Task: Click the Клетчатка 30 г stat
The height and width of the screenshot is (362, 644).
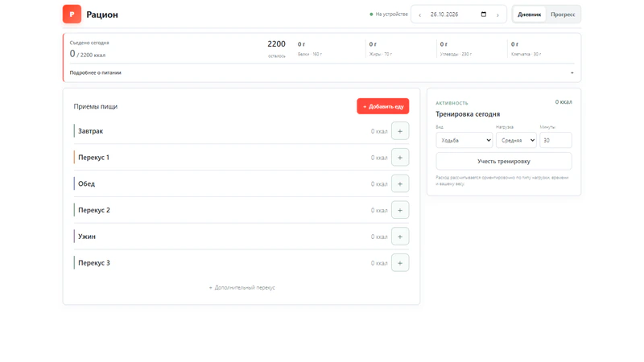Action: [526, 48]
